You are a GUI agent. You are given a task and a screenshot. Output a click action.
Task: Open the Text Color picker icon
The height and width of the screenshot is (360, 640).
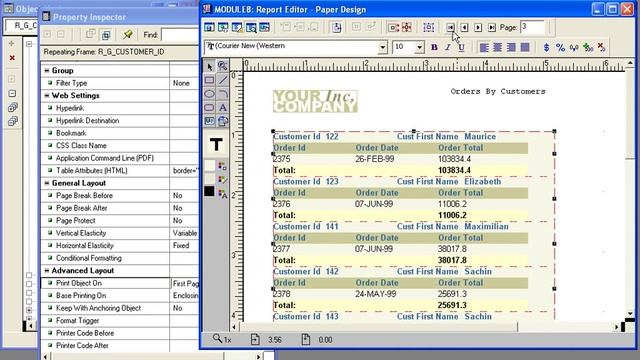(222, 193)
